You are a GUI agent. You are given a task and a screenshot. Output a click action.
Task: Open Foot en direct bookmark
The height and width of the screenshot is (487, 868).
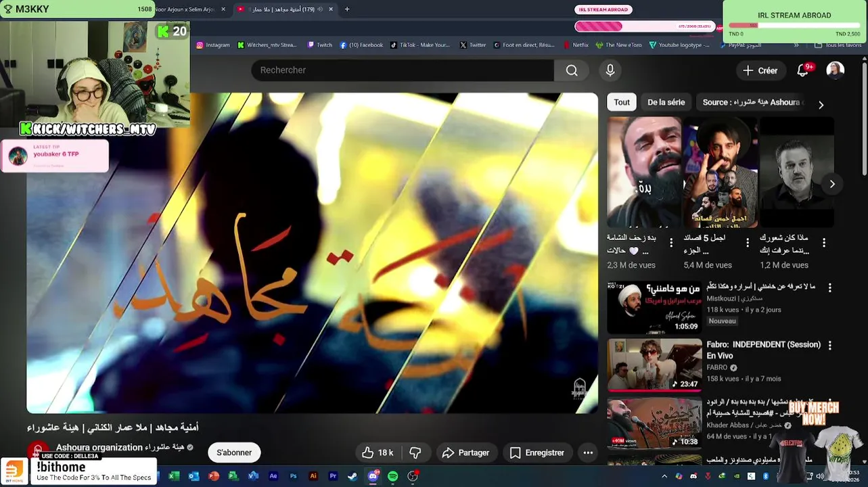tap(524, 45)
